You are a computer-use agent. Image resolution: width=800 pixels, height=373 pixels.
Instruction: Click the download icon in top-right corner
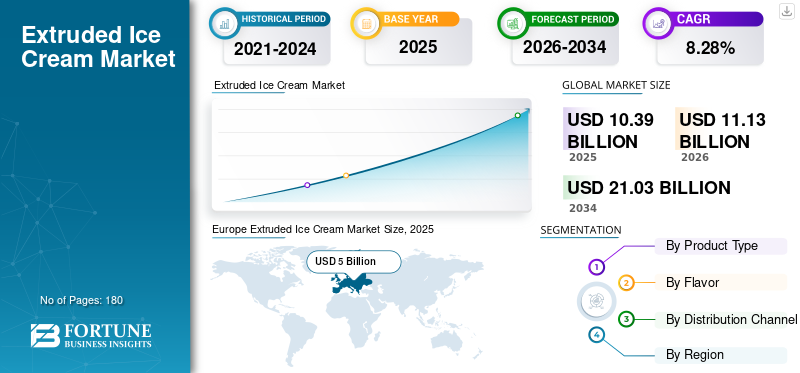786,11
